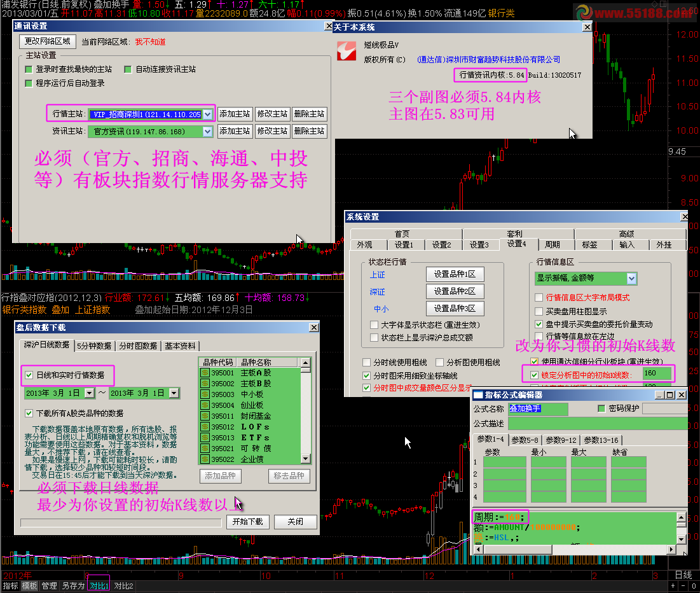Select 周期 tab in 系统设置
The width and height of the screenshot is (700, 593).
pos(552,245)
